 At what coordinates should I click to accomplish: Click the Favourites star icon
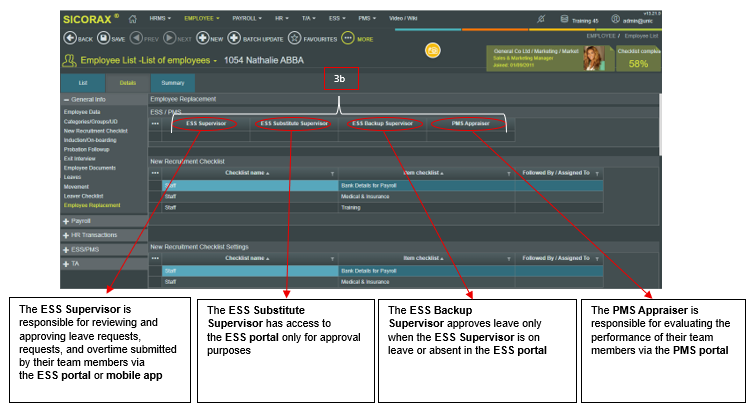coord(295,38)
